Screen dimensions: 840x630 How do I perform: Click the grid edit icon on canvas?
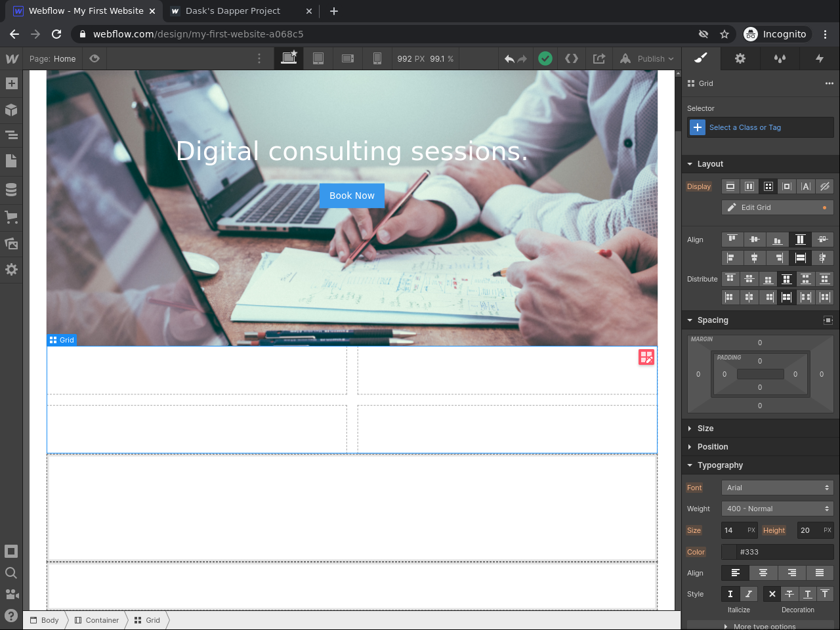[646, 357]
